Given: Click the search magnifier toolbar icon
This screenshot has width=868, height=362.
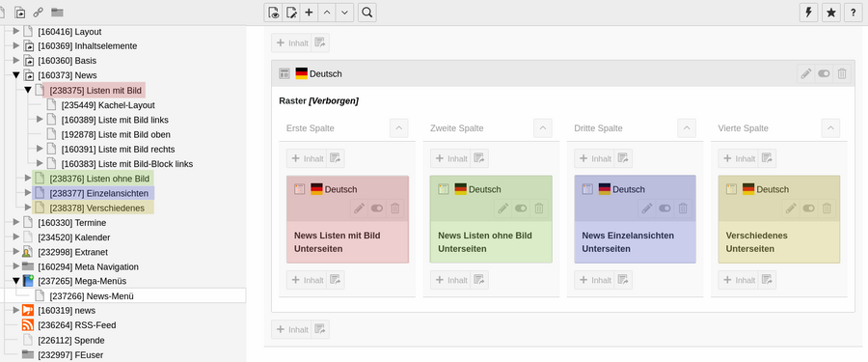Looking at the screenshot, I should (366, 13).
